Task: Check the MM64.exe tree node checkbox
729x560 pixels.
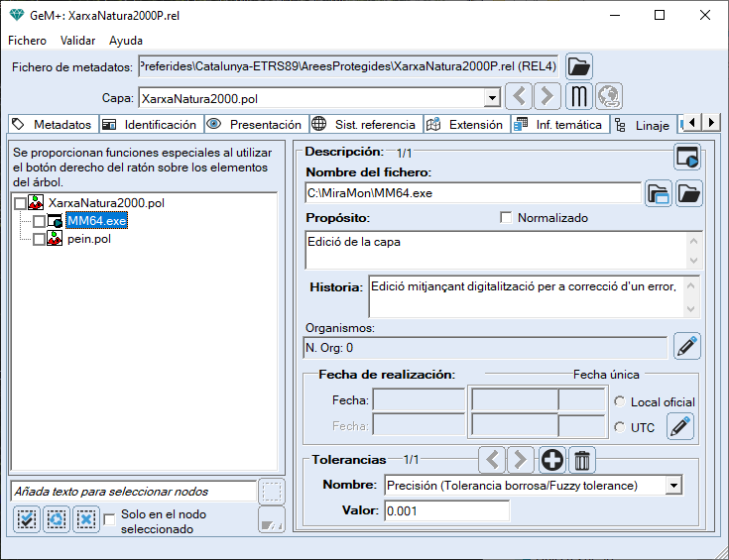Action: [40, 221]
